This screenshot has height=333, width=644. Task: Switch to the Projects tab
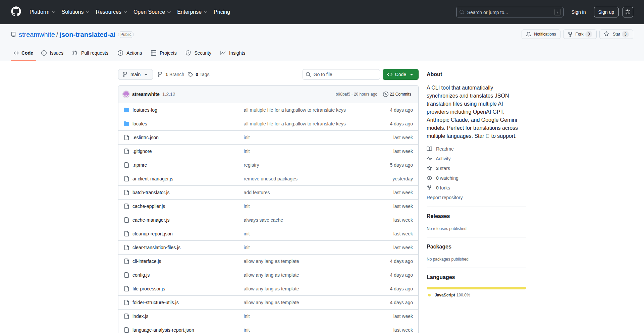point(164,53)
